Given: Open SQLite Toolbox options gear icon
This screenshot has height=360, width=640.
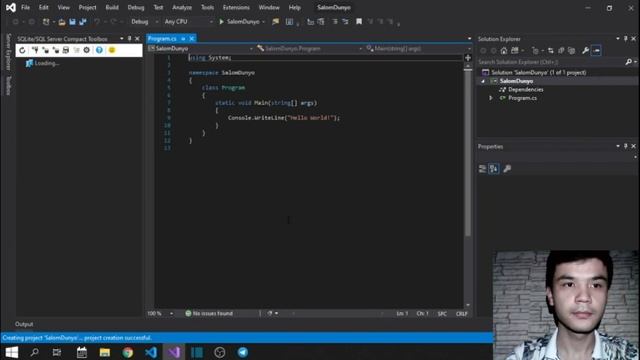Looking at the screenshot, I should 87,50.
